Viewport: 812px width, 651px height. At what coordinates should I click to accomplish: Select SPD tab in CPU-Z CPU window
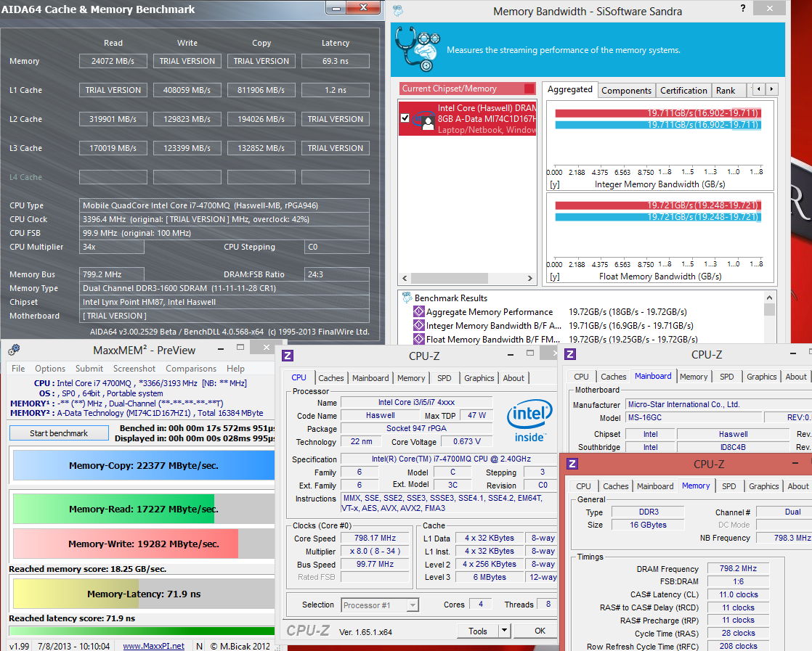444,378
